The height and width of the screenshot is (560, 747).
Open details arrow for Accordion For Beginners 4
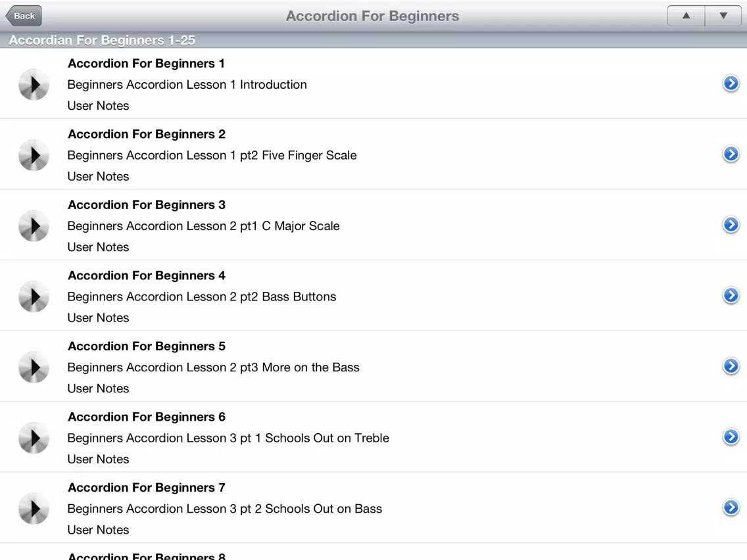pos(731,295)
